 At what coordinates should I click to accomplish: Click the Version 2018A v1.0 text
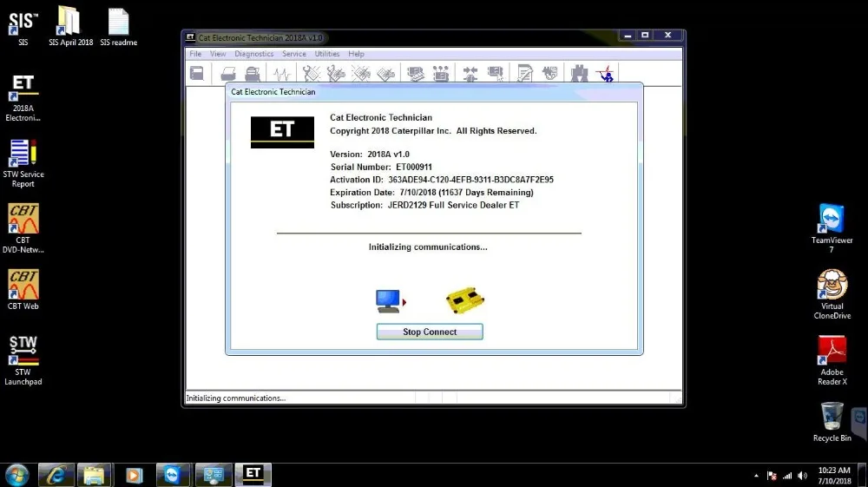370,155
